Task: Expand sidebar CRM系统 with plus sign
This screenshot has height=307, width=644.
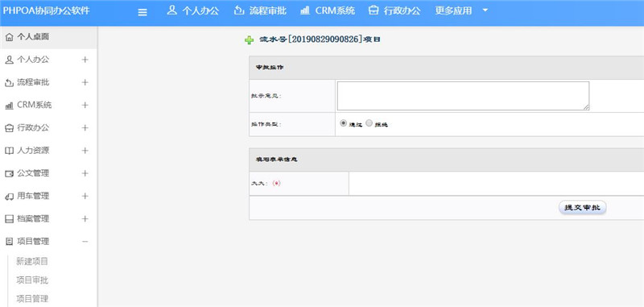Action: tap(85, 106)
